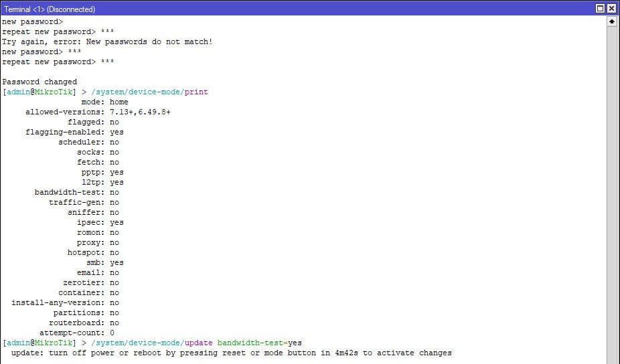Click the 'traffic-gen: no' line
The image size is (620, 364).
pos(84,202)
